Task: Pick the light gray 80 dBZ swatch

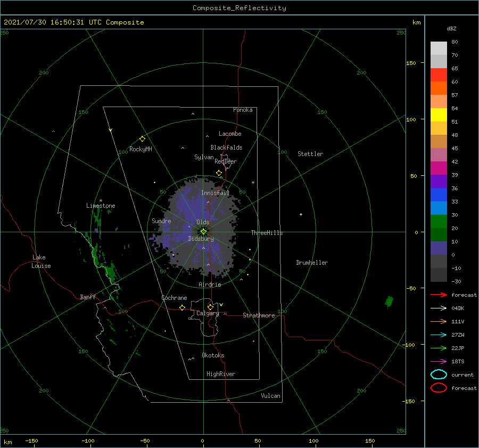Action: [439, 48]
